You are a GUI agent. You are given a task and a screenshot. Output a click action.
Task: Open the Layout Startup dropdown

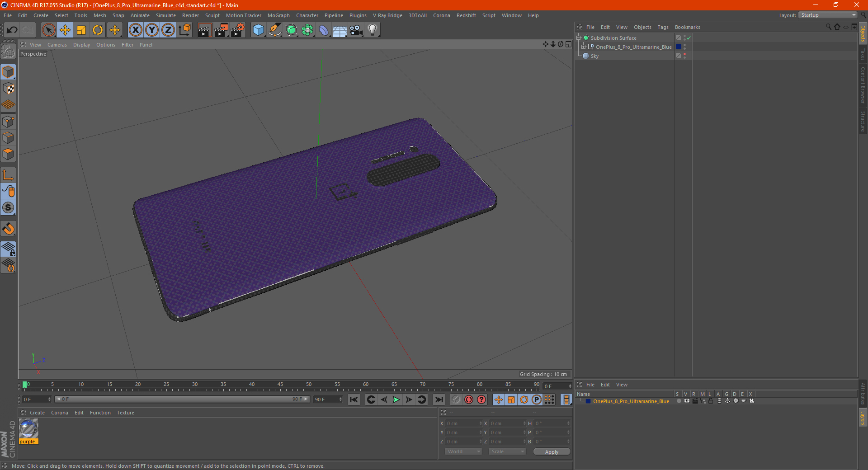coord(828,15)
